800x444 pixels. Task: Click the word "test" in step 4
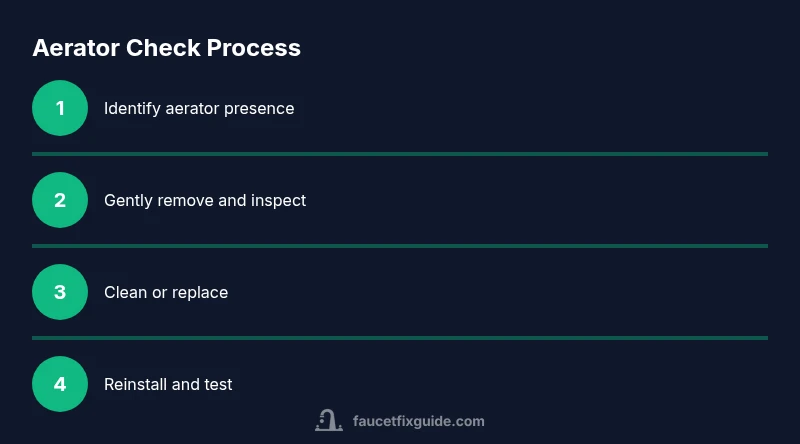click(217, 384)
